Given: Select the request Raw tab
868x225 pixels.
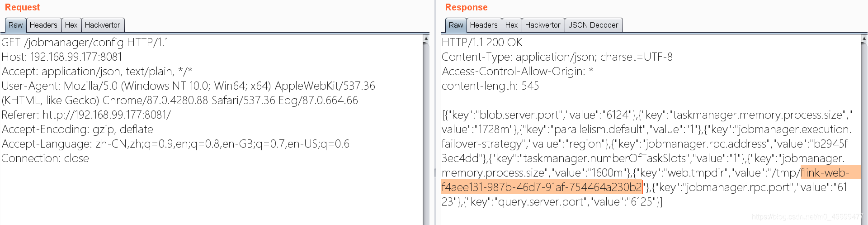Looking at the screenshot, I should coord(15,25).
